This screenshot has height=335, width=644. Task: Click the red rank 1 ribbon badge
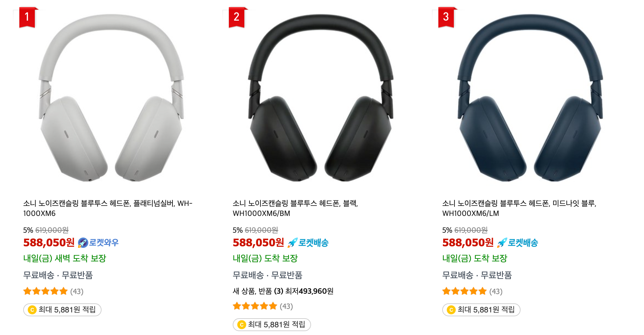click(x=27, y=17)
